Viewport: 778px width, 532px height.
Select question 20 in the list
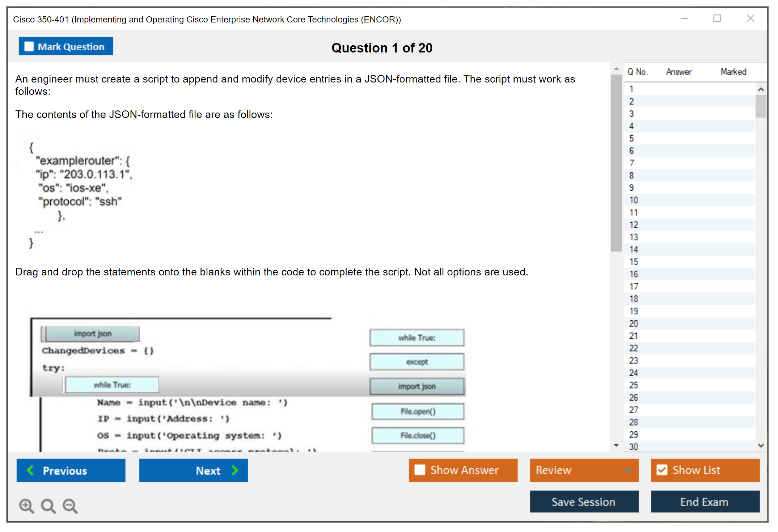(x=634, y=324)
